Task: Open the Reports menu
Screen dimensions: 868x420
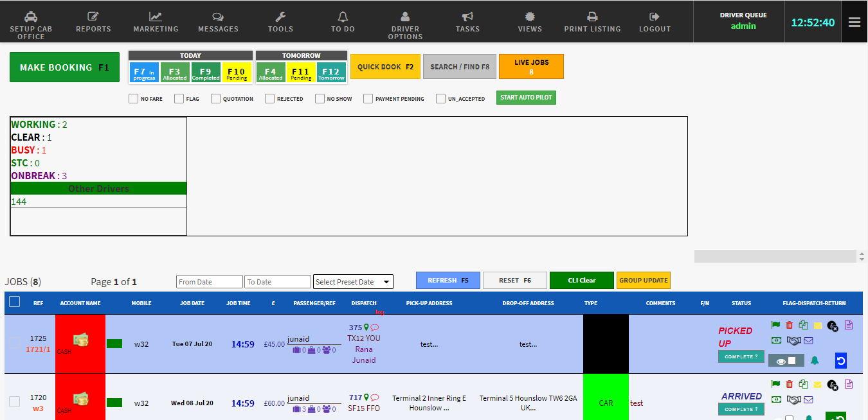Action: [x=93, y=21]
